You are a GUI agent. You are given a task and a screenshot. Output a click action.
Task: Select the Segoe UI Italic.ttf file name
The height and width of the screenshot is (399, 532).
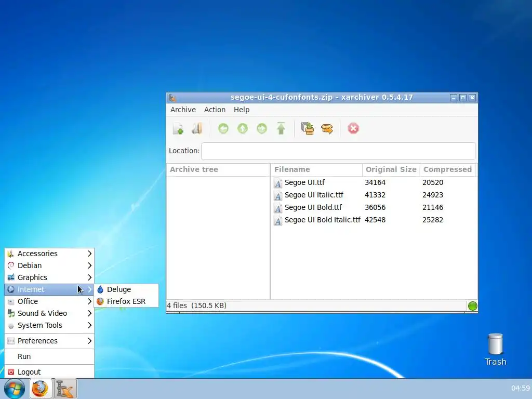click(x=314, y=195)
